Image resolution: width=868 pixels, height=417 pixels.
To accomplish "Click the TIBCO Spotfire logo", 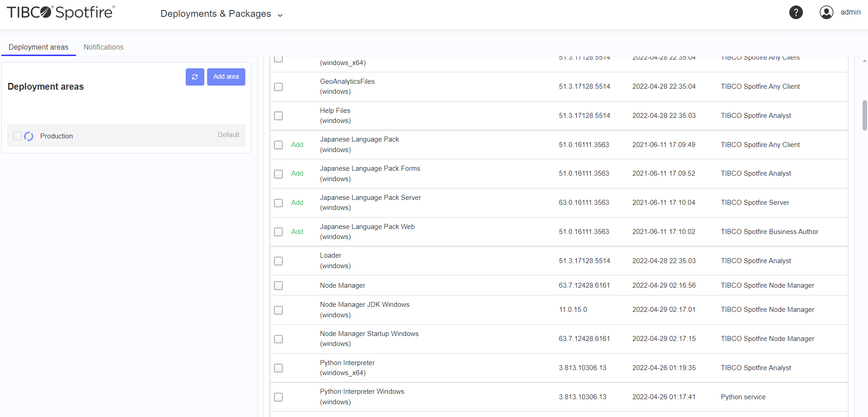I will (61, 12).
